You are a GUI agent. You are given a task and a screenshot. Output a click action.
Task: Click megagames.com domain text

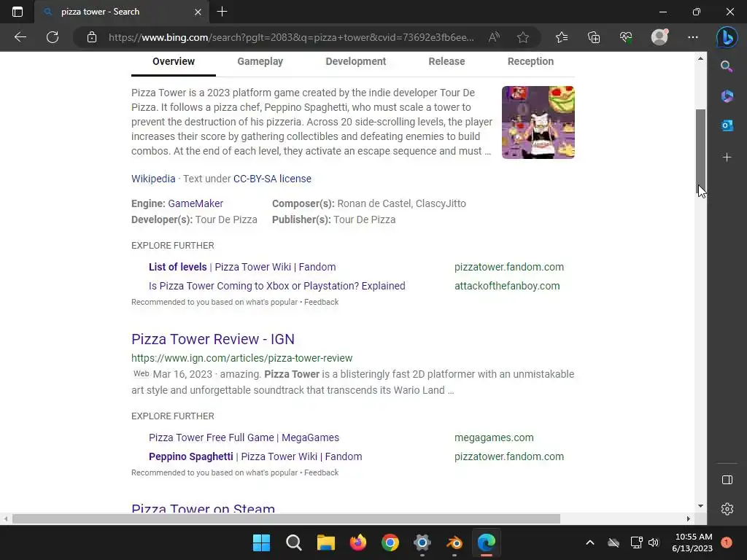tap(494, 437)
